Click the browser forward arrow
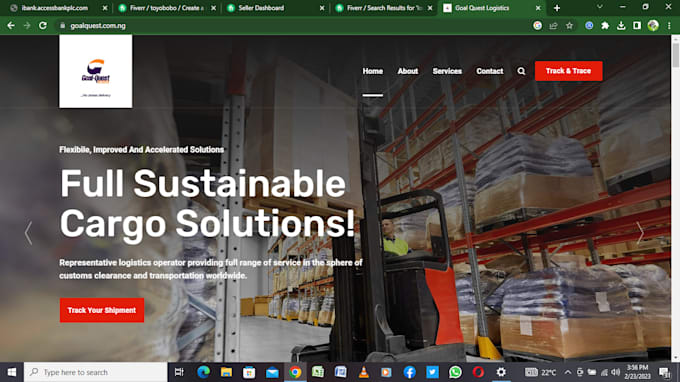 (27, 26)
